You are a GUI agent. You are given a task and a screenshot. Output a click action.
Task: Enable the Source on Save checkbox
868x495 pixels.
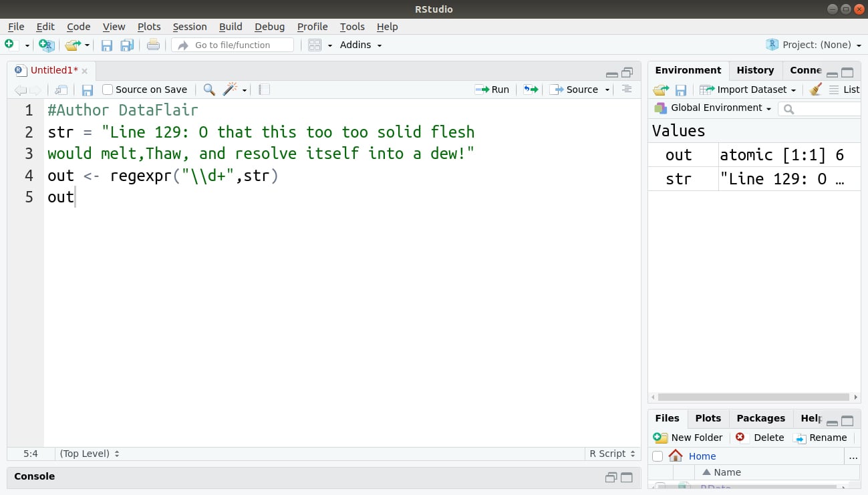click(x=108, y=89)
